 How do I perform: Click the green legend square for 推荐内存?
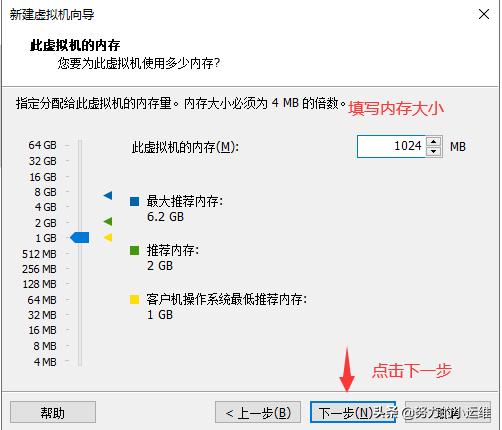point(134,250)
